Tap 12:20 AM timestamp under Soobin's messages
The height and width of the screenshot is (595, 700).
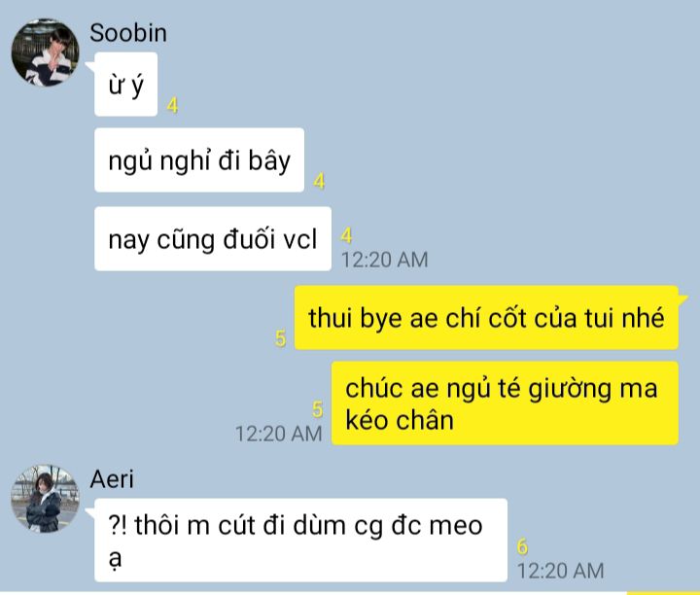click(385, 260)
